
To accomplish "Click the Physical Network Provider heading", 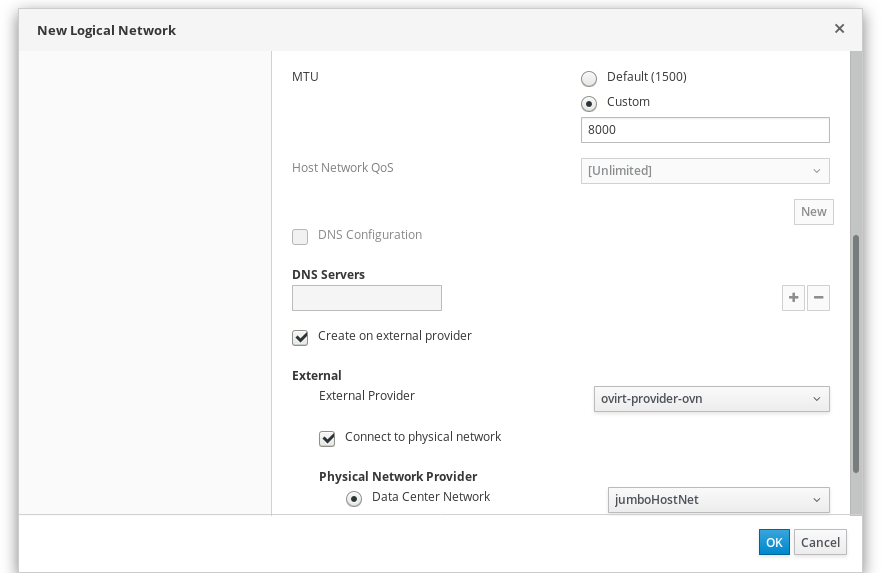I will coord(397,476).
